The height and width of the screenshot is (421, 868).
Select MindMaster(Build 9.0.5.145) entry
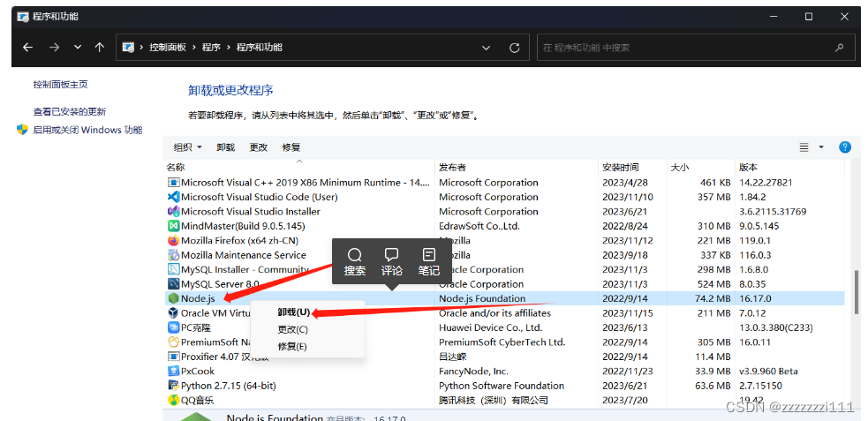coord(243,226)
